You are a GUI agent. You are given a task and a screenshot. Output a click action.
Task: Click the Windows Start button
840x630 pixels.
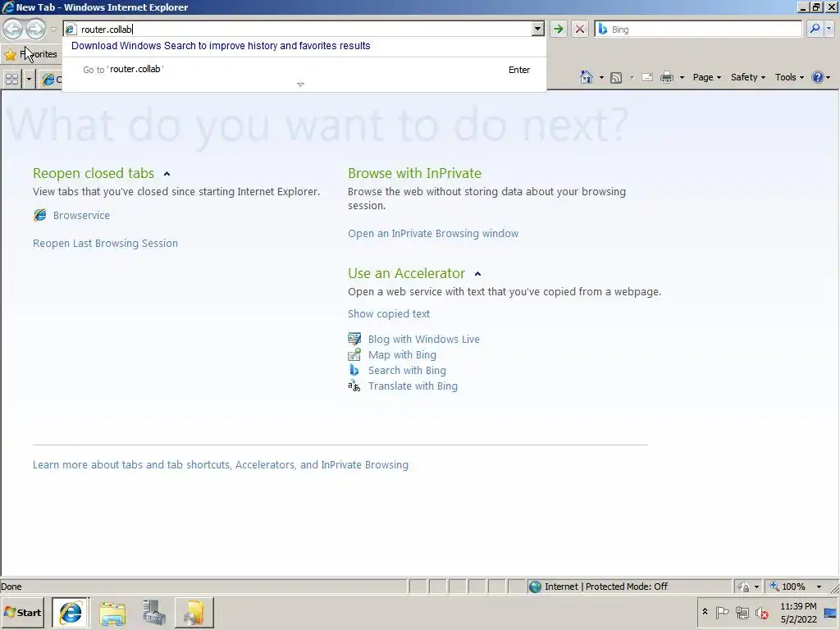22,612
